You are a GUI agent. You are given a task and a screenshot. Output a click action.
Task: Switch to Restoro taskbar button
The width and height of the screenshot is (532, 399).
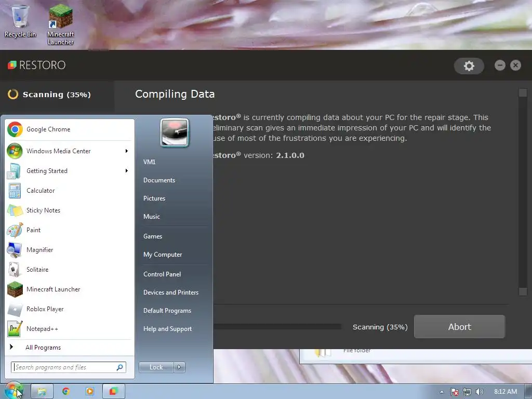pyautogui.click(x=114, y=392)
